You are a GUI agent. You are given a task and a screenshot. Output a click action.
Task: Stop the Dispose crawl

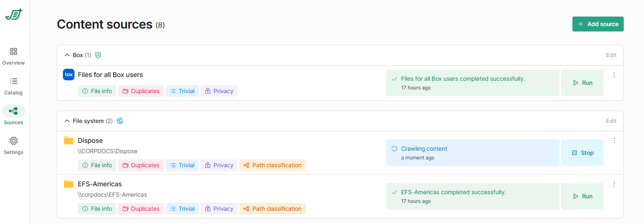[582, 153]
